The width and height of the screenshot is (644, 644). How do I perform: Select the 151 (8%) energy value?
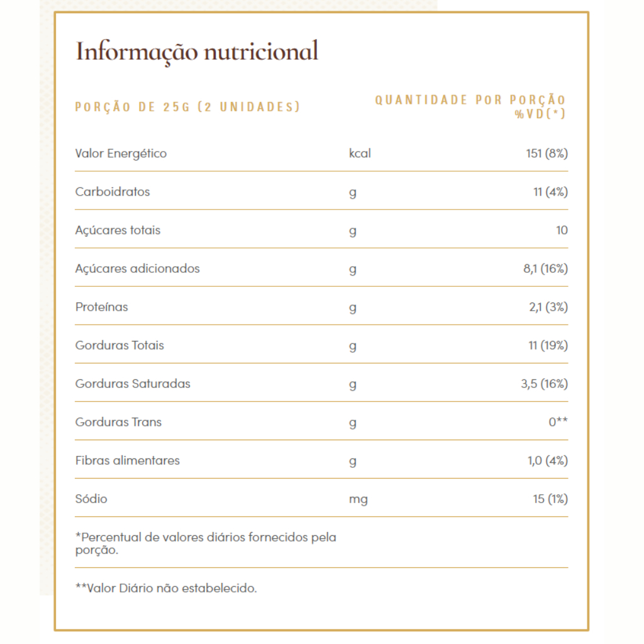[x=547, y=153]
